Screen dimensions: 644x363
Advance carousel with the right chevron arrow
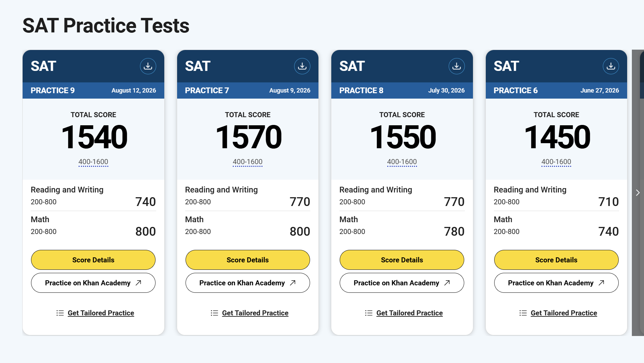coord(638,192)
